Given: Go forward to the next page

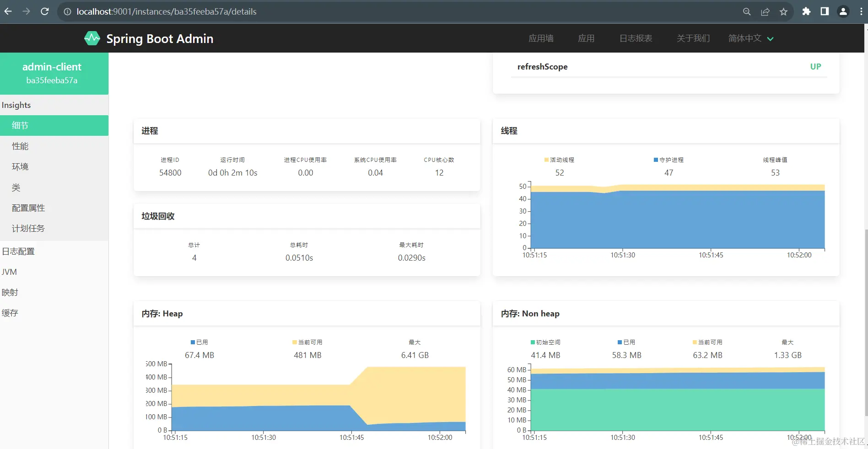Looking at the screenshot, I should [26, 11].
